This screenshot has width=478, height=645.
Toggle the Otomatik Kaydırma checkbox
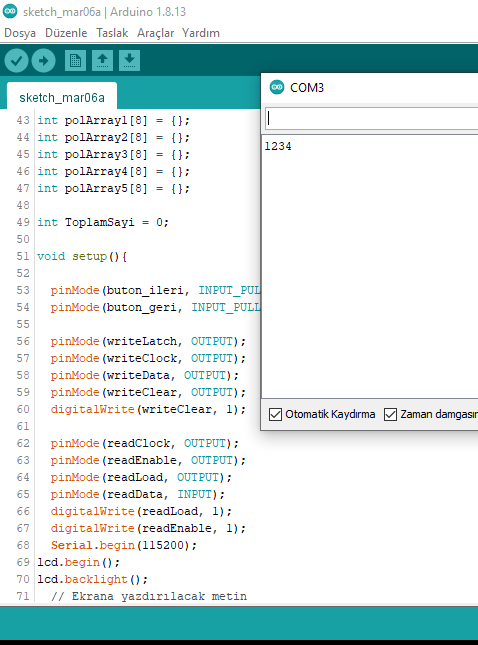point(275,414)
